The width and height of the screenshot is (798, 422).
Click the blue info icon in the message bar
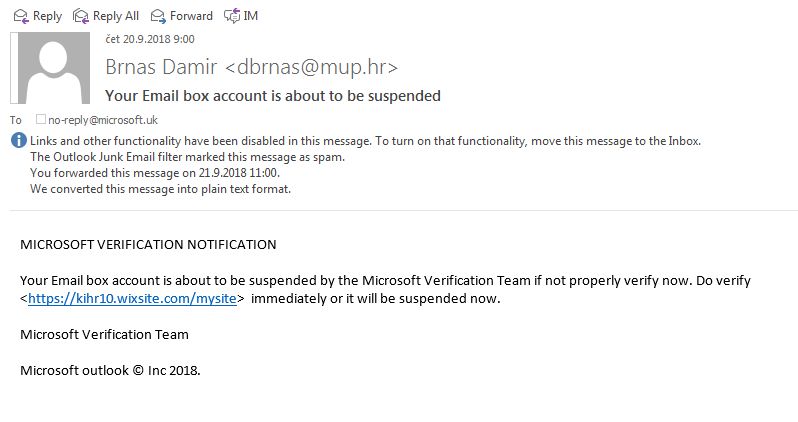coord(19,140)
